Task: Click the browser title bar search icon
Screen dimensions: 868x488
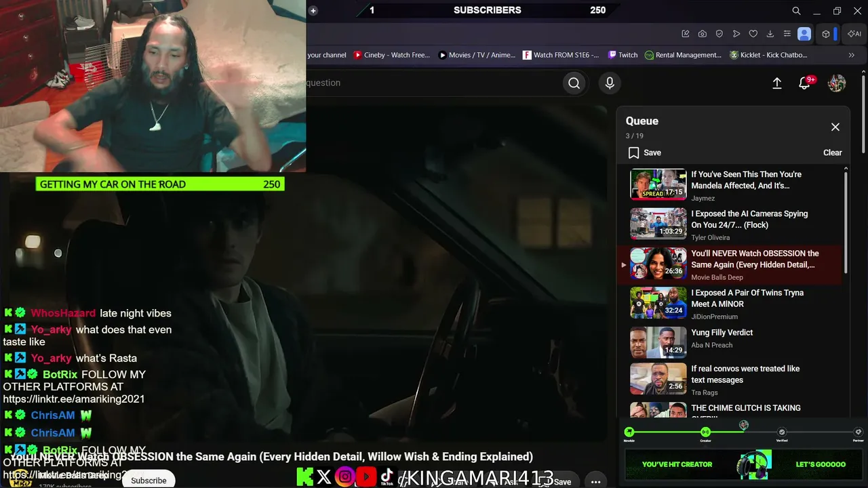Action: [x=797, y=11]
